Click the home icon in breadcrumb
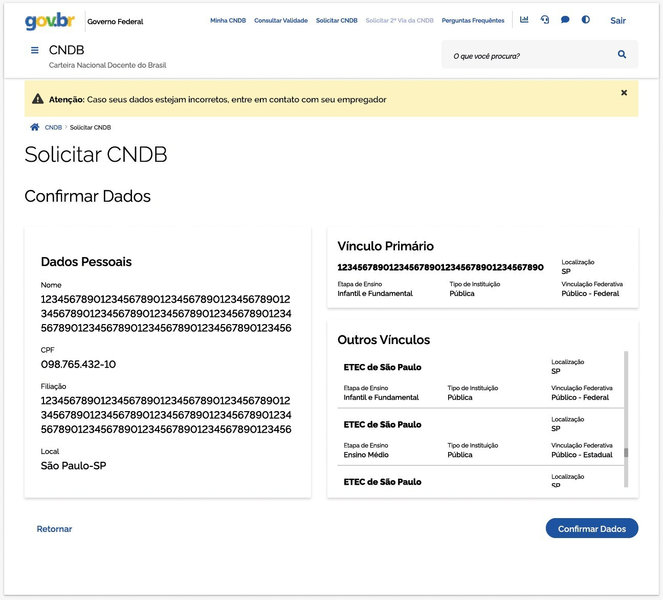Image resolution: width=663 pixels, height=600 pixels. (x=34, y=127)
